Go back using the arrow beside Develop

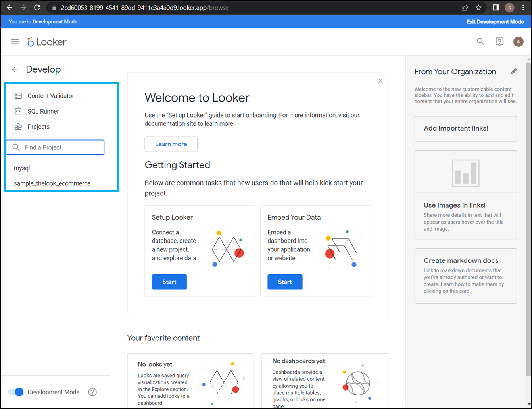(x=15, y=69)
